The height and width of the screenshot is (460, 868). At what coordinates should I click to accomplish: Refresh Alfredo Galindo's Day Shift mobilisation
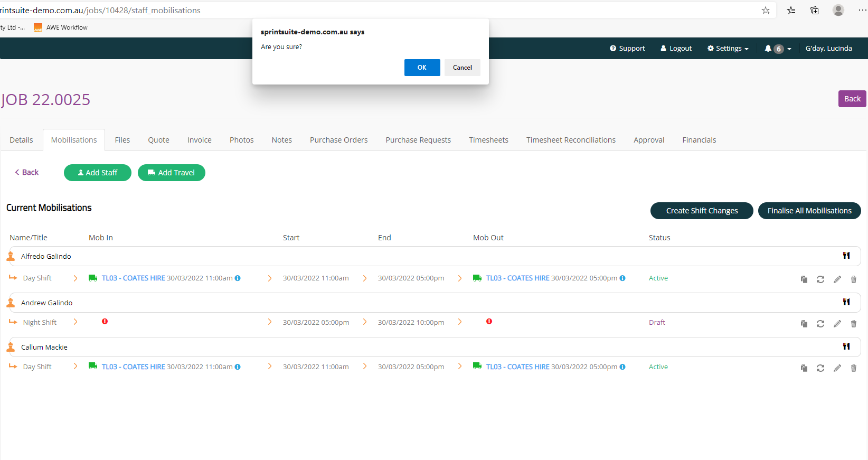pos(820,279)
